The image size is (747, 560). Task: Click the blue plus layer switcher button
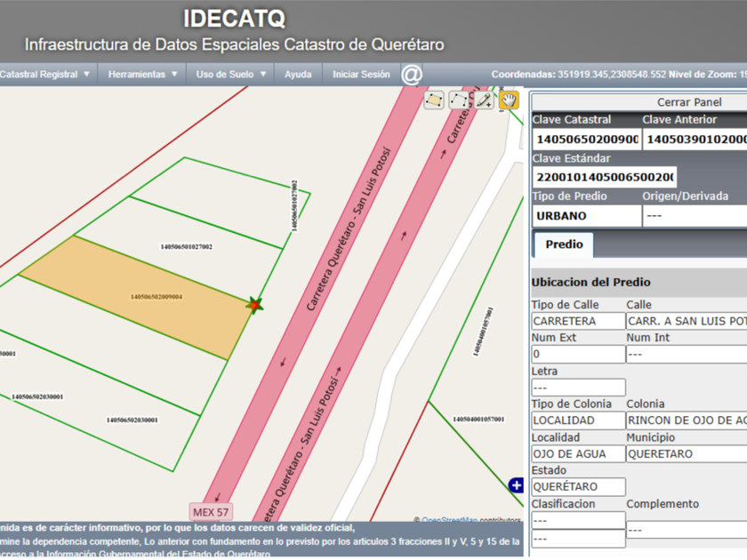(x=516, y=484)
